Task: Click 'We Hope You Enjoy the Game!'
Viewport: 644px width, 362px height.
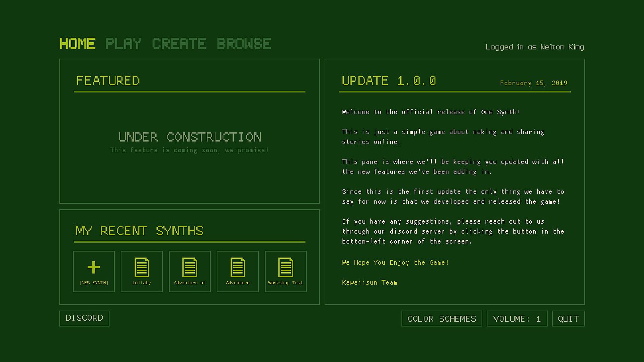Action: coord(395,262)
